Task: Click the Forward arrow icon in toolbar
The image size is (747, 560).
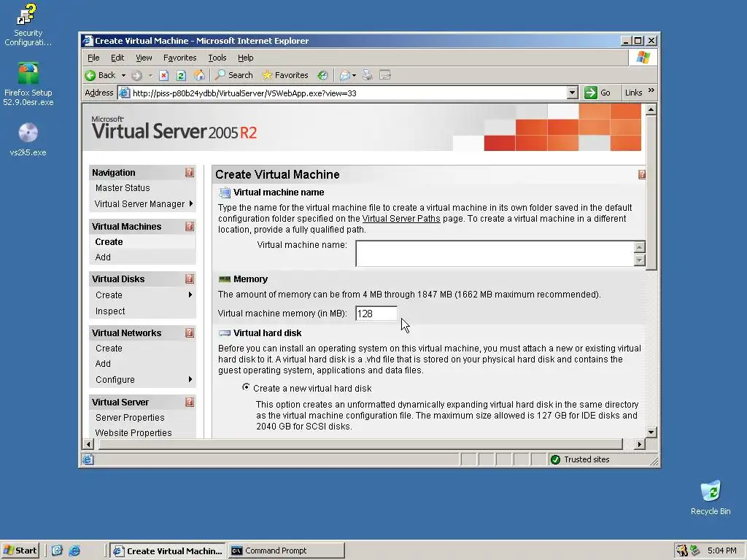Action: (136, 75)
